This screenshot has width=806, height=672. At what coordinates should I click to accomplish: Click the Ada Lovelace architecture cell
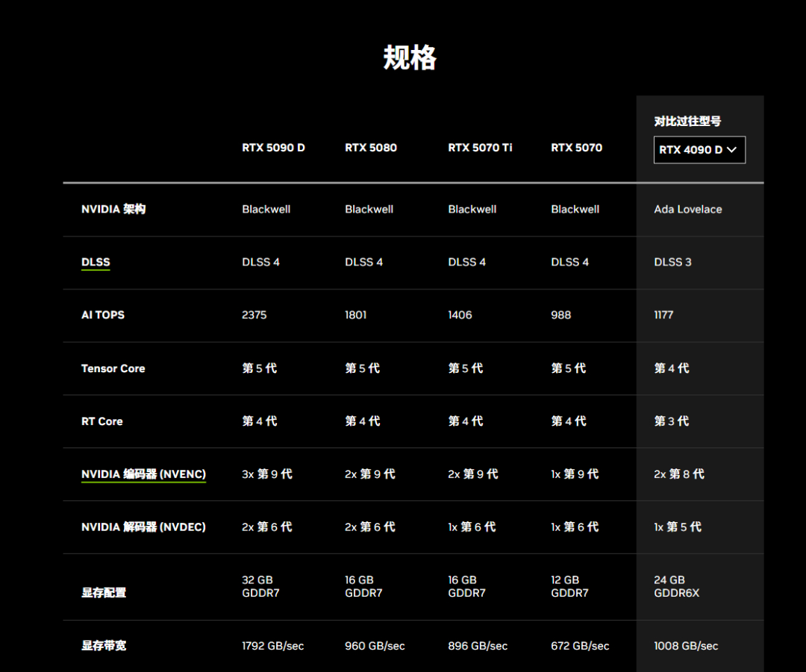pyautogui.click(x=688, y=209)
